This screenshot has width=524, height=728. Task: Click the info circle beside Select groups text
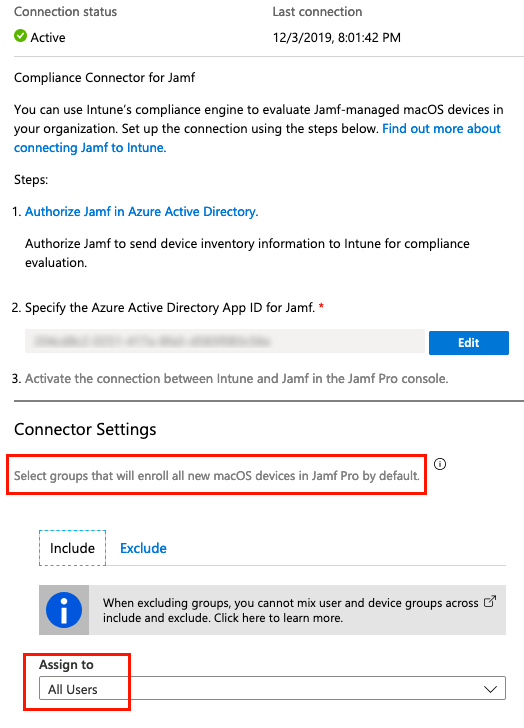coord(440,464)
